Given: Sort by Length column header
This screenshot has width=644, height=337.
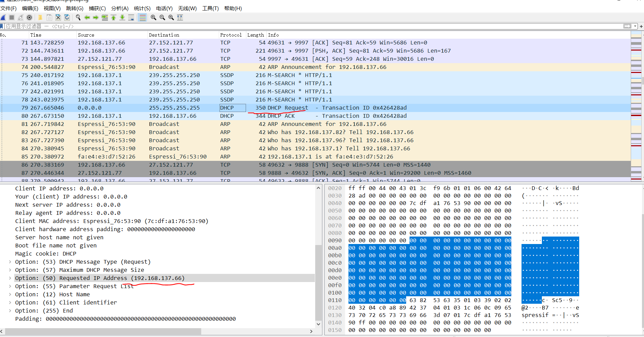Looking at the screenshot, I should pos(256,35).
